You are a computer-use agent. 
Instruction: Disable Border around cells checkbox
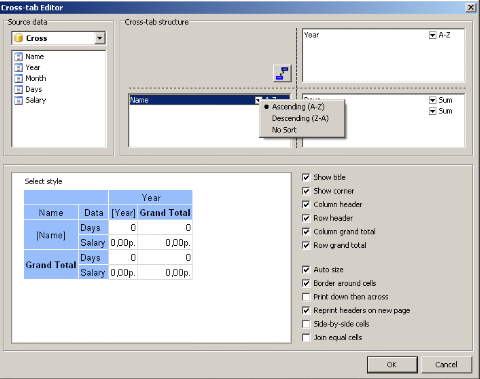pos(306,283)
